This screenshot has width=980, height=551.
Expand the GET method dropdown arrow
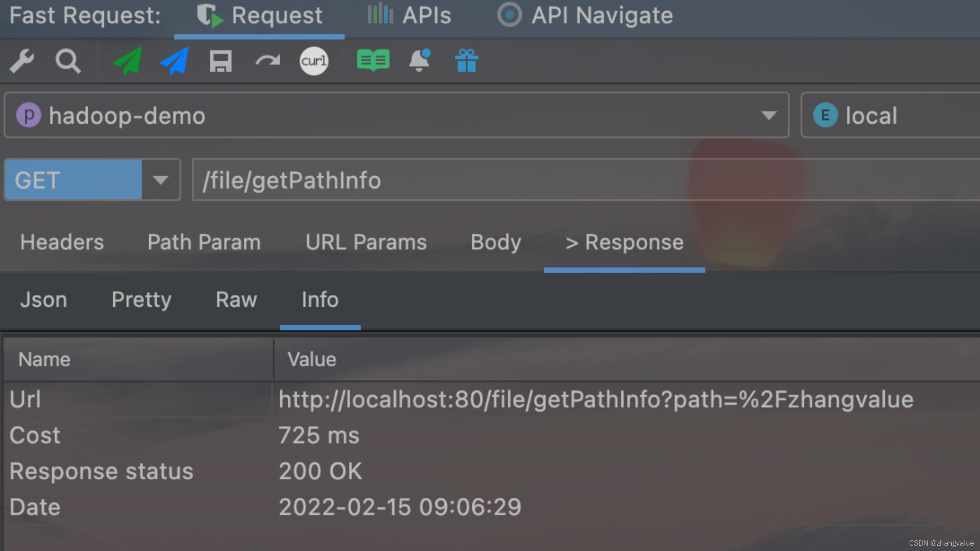pos(160,180)
